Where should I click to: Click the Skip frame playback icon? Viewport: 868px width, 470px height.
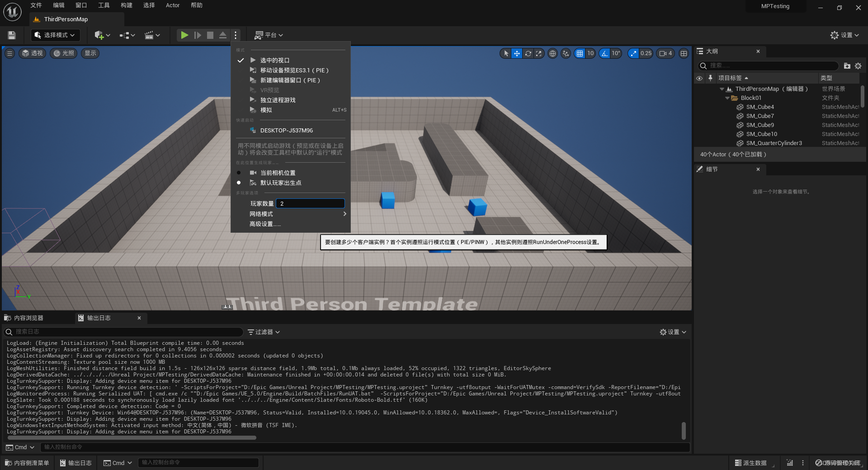coord(198,35)
